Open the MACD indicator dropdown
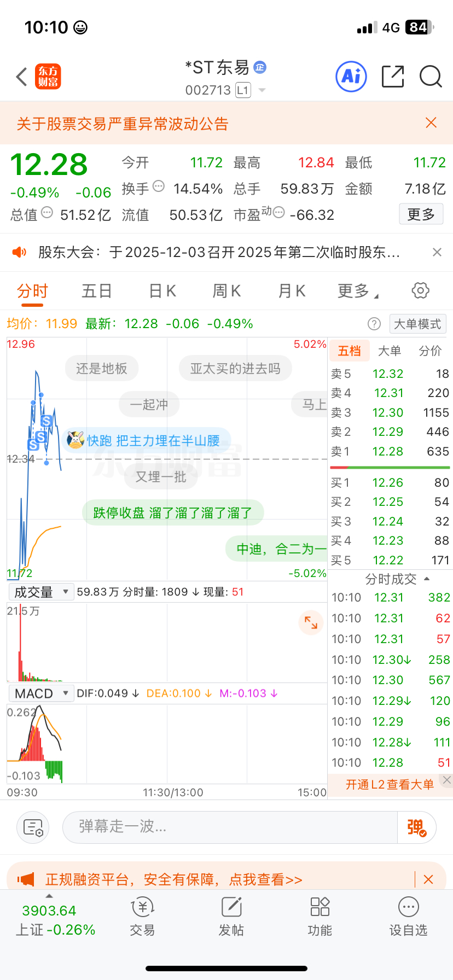The image size is (453, 980). (41, 693)
